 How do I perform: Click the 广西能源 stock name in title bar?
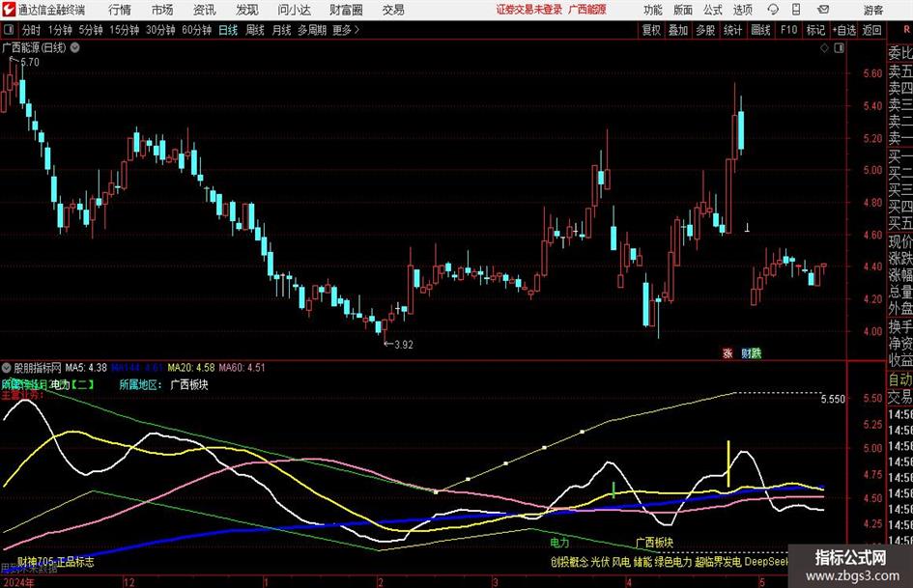tap(587, 10)
